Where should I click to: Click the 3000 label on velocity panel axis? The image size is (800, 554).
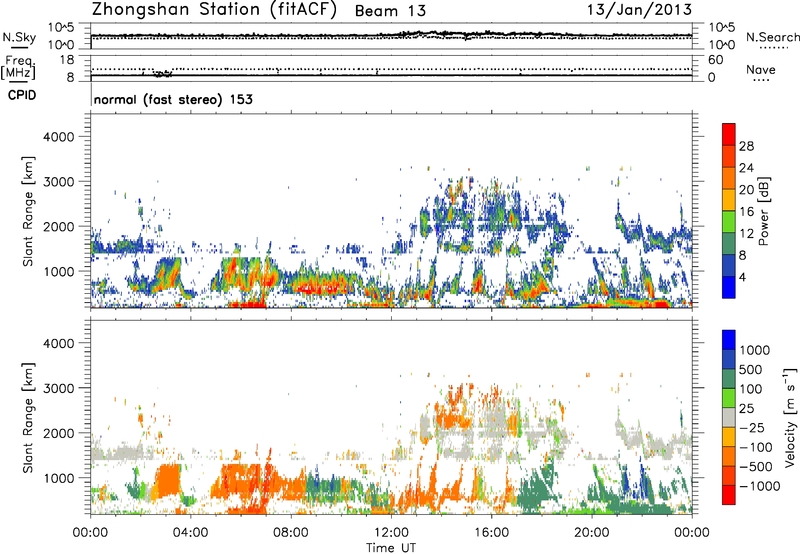59,388
